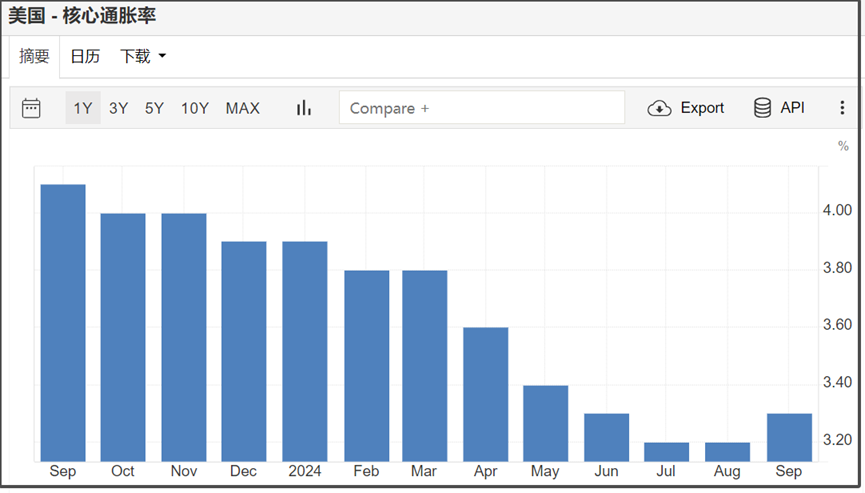This screenshot has width=865, height=493.
Task: Open the chart type bar icon
Action: [x=303, y=108]
